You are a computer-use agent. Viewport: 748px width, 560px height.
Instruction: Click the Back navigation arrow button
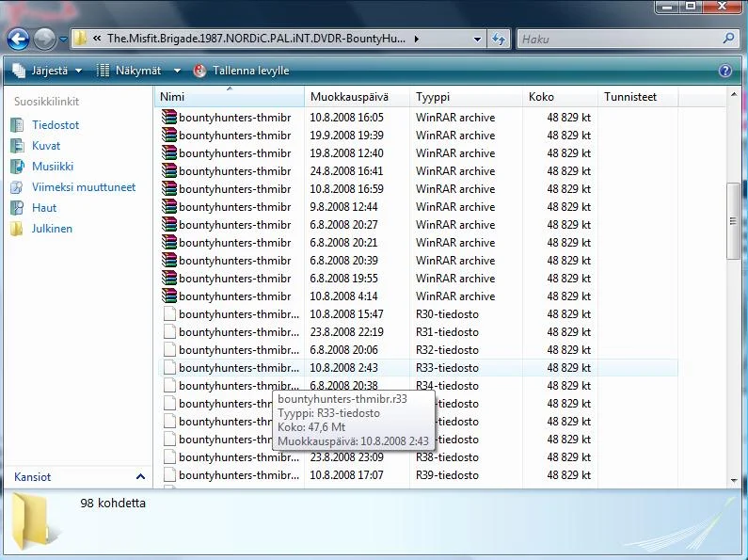click(x=18, y=40)
